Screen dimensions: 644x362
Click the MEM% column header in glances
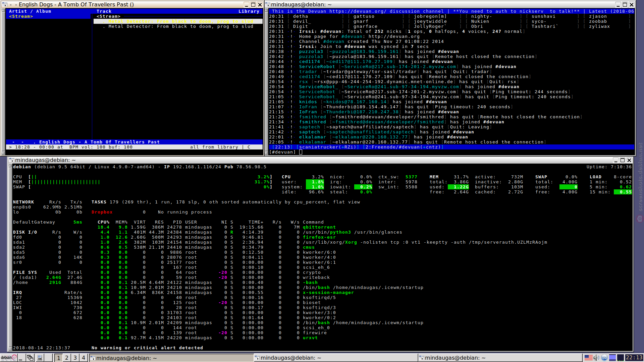click(x=121, y=222)
